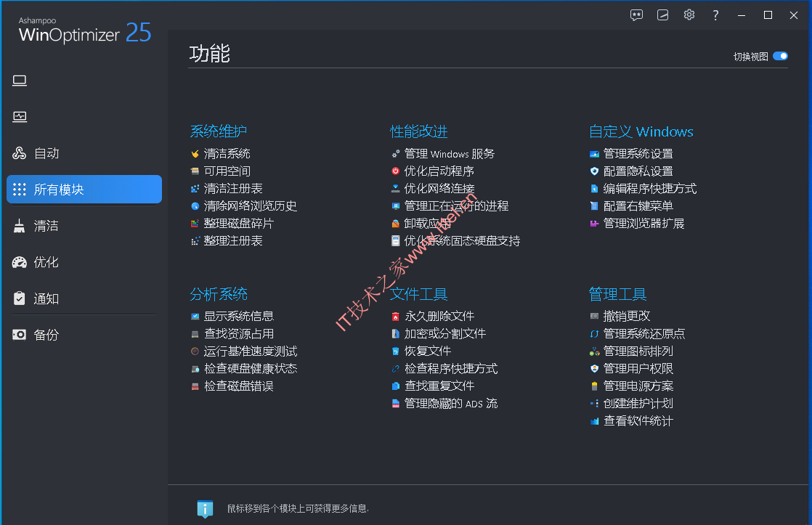Open the 清洁 sidebar section

[x=84, y=227]
